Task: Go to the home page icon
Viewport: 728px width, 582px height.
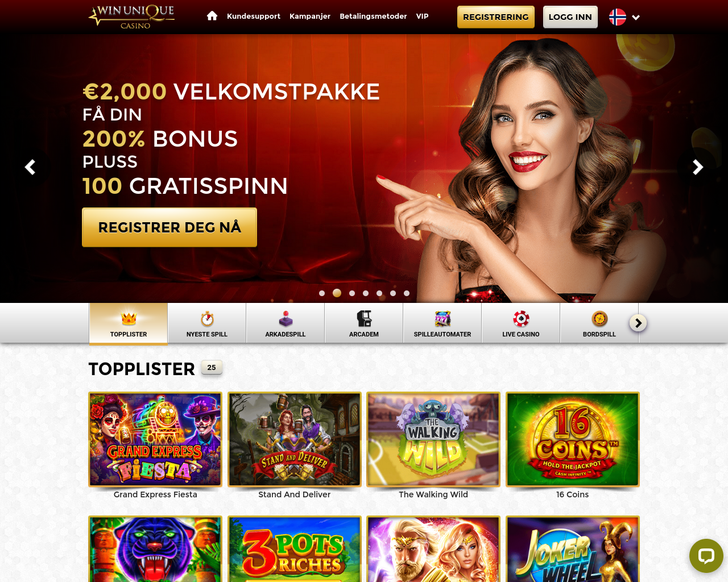Action: 212,16
